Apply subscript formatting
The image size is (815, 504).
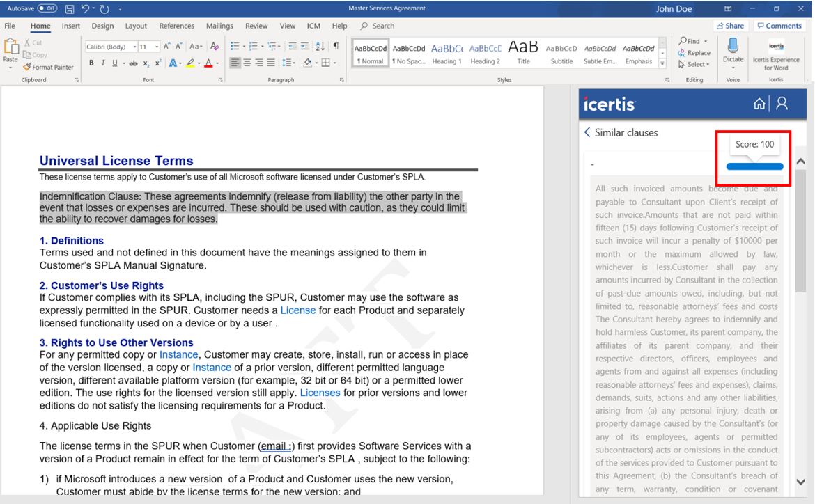click(x=146, y=63)
